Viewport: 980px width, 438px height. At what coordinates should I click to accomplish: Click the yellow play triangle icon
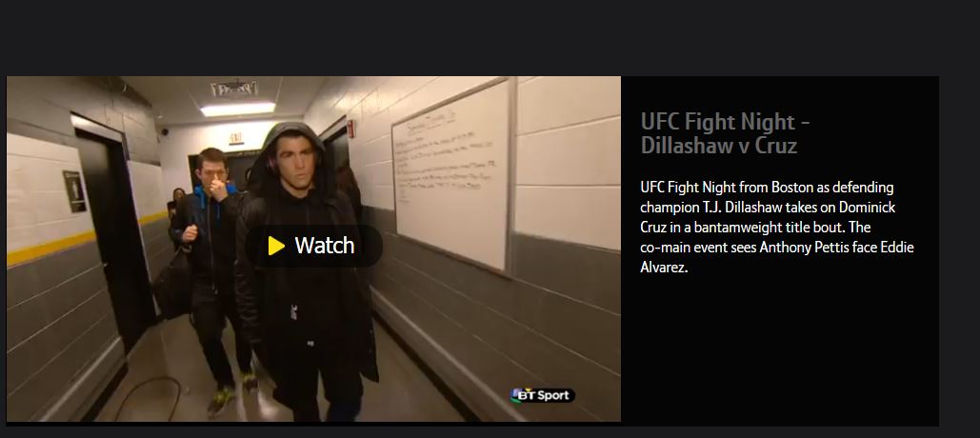coord(276,246)
